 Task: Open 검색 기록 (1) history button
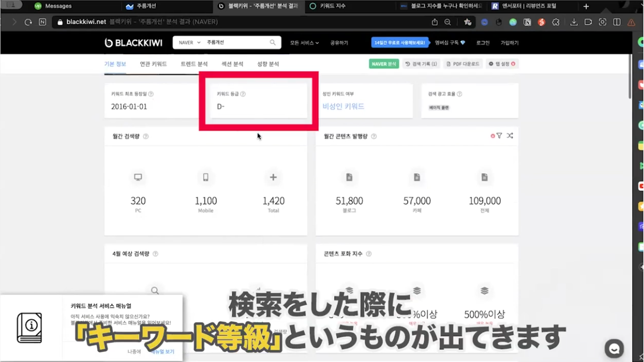tap(422, 64)
